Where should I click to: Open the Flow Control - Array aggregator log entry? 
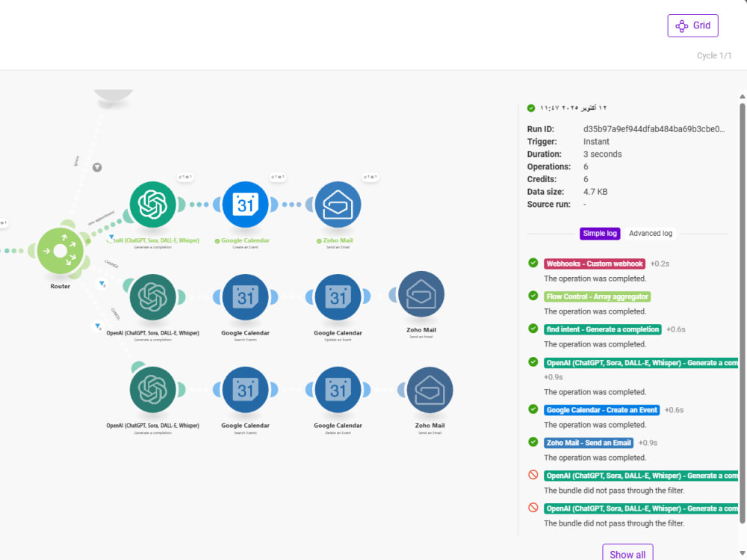[x=598, y=296]
